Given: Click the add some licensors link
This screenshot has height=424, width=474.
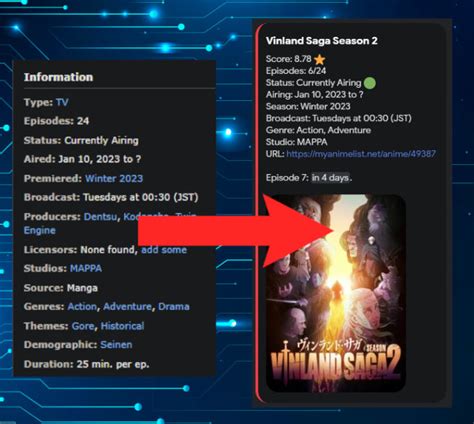Looking at the screenshot, I should [x=164, y=250].
